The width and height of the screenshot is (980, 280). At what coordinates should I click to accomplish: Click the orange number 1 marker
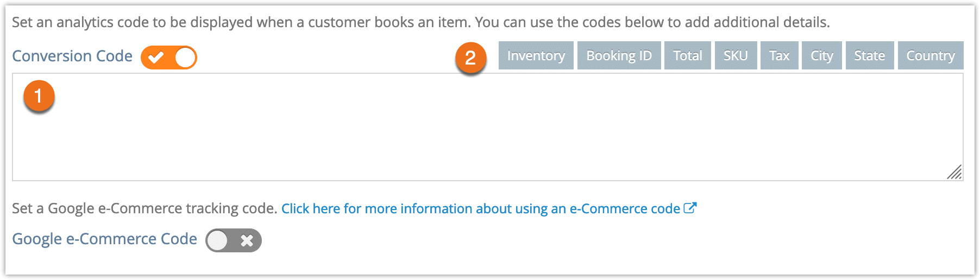point(39,96)
